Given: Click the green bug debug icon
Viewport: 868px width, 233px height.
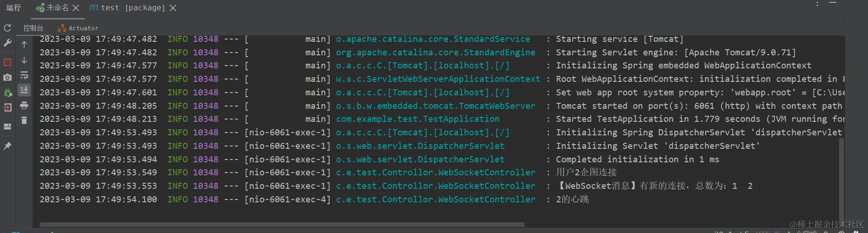Looking at the screenshot, I should (x=7, y=93).
